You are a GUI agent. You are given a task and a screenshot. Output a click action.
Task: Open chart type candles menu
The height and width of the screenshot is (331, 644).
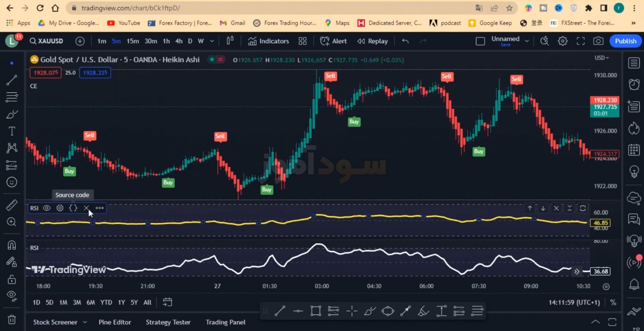(x=230, y=41)
